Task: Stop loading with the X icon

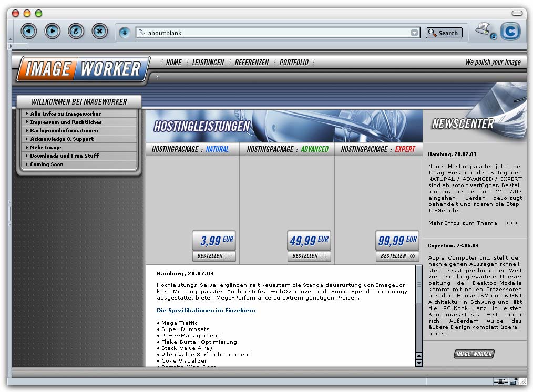Action: (100, 32)
